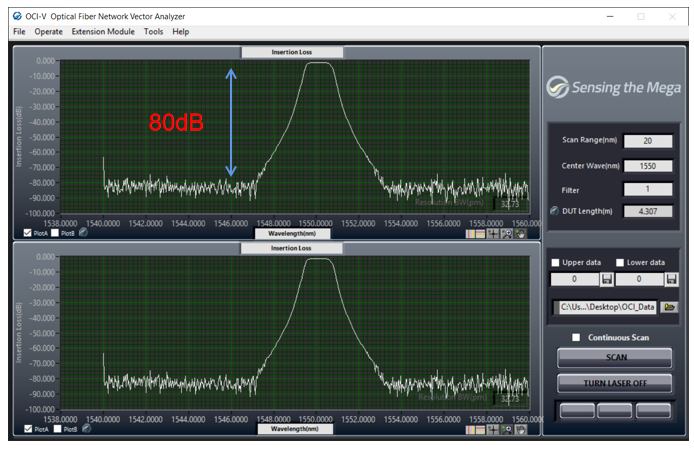Viewport: 694px width, 450px height.
Task: Open the Extension Module menu
Action: (x=103, y=31)
